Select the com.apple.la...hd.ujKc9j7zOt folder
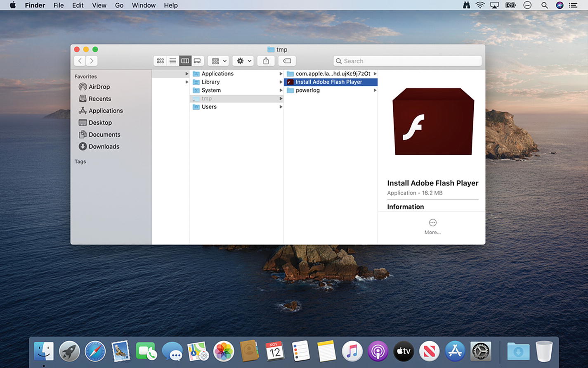 331,74
